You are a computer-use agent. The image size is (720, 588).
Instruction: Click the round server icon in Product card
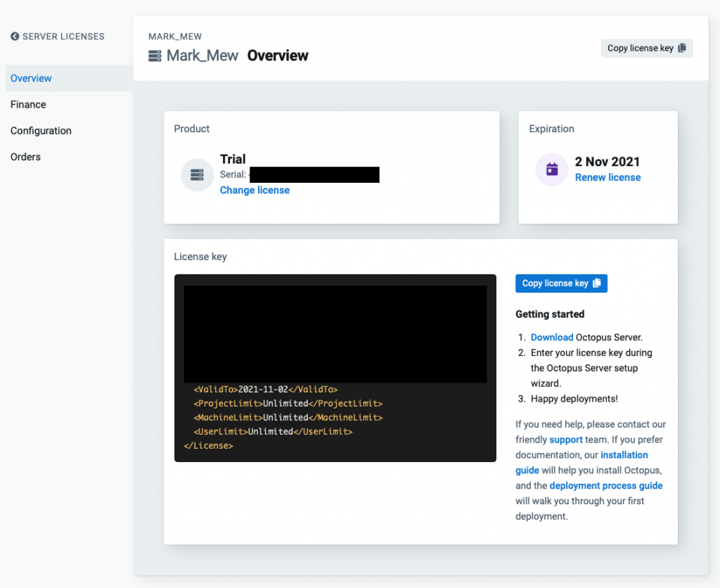tap(197, 175)
